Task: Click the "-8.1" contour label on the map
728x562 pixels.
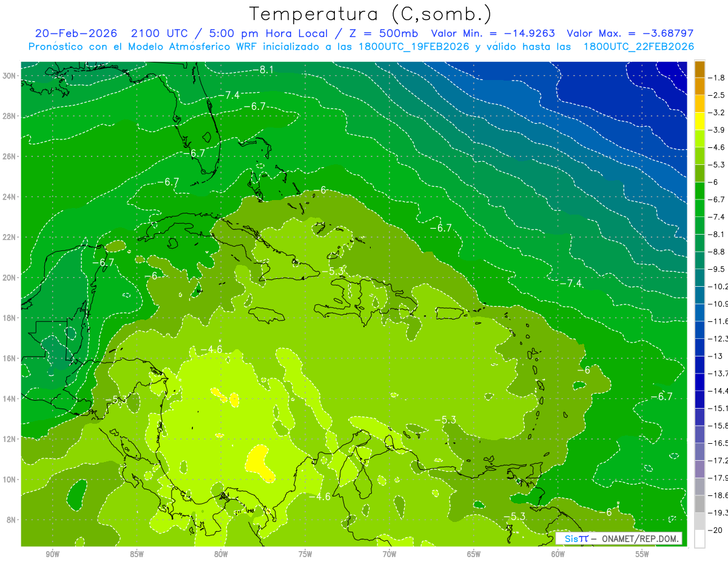Action: coord(264,70)
